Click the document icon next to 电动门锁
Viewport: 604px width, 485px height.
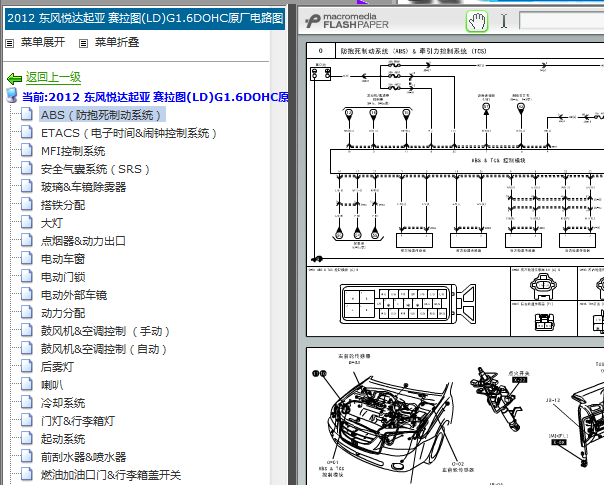click(x=27, y=276)
